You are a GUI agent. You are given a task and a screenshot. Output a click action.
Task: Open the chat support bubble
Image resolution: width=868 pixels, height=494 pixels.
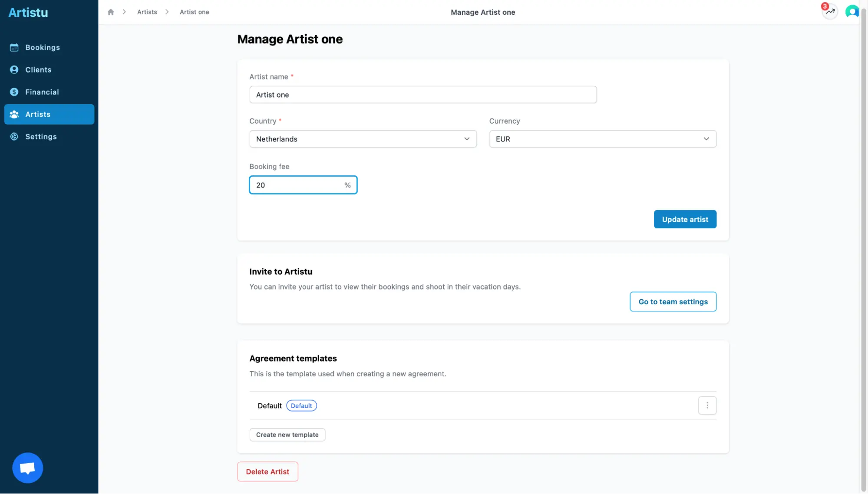point(27,468)
